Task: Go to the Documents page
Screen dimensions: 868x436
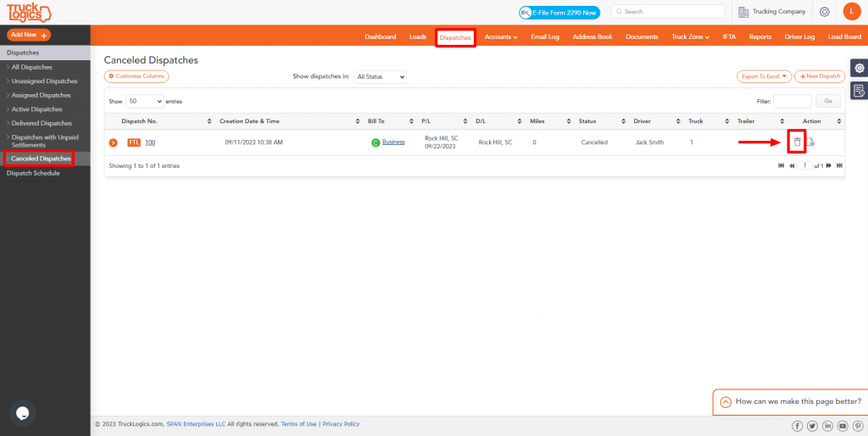Action: click(642, 37)
